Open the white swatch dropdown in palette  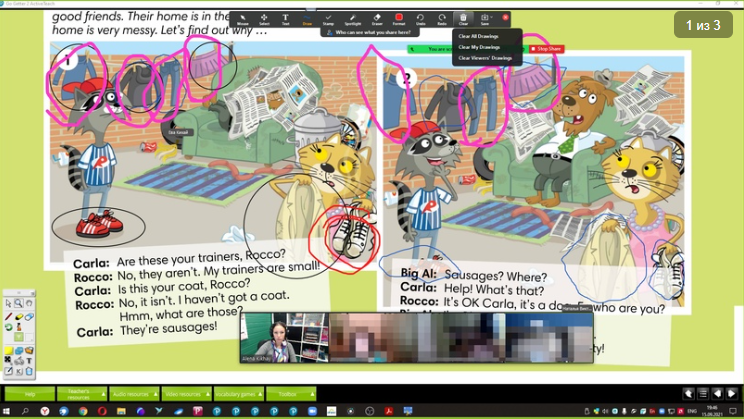point(29,337)
